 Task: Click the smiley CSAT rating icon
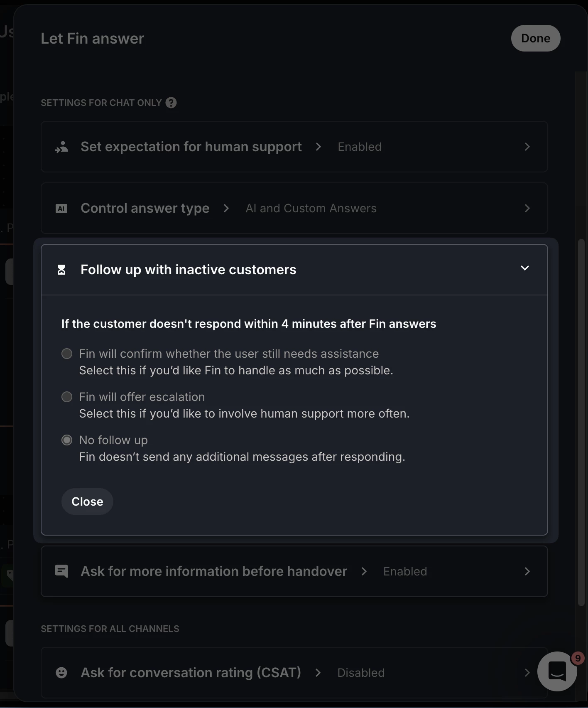click(61, 673)
